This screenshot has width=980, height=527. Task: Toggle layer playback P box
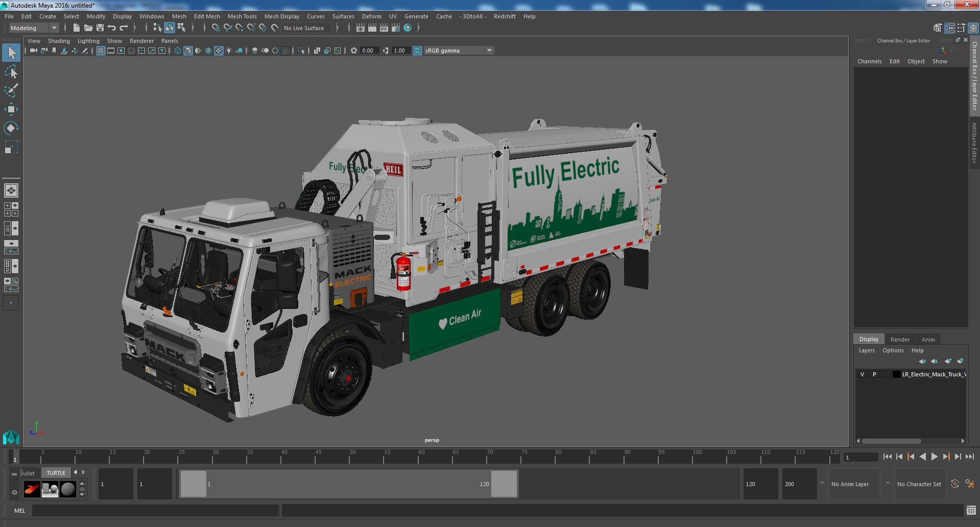[x=874, y=374]
